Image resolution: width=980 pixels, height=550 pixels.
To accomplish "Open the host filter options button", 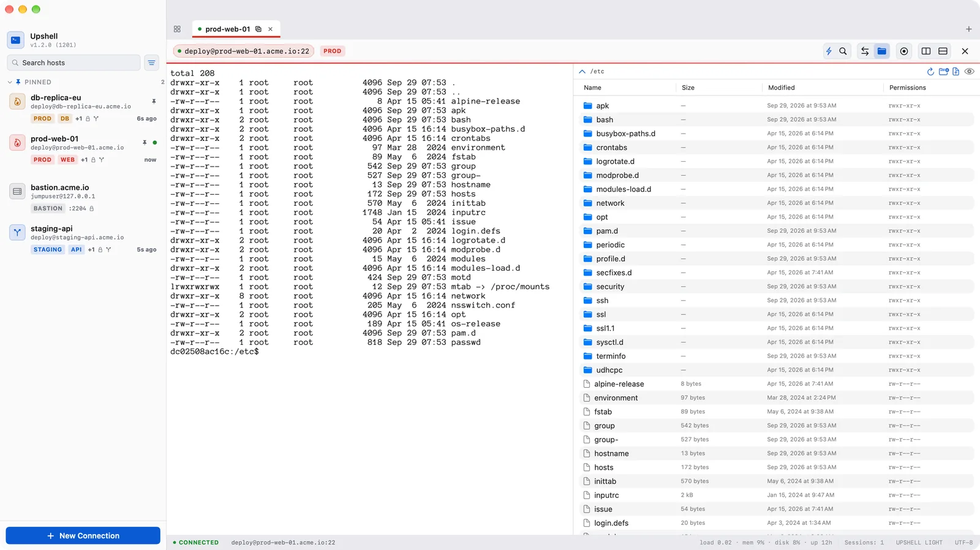I will [x=151, y=62].
